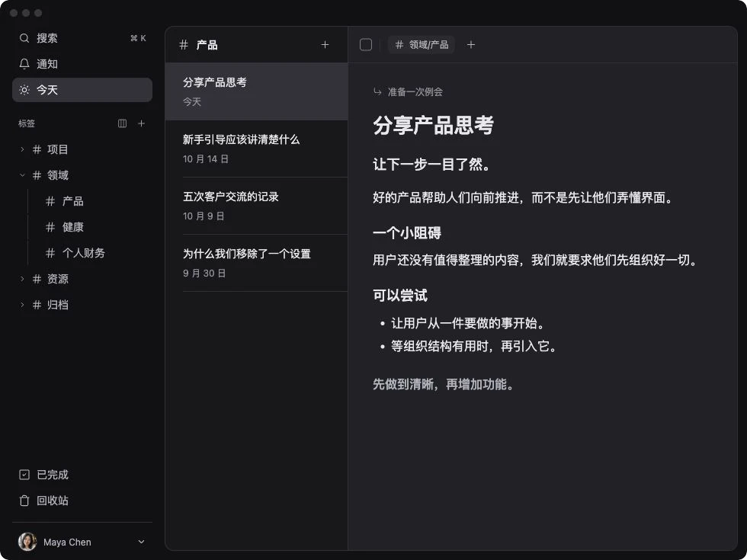This screenshot has height=560, width=747.
Task: Click hash icon of 个人财务 tag
Action: 50,253
